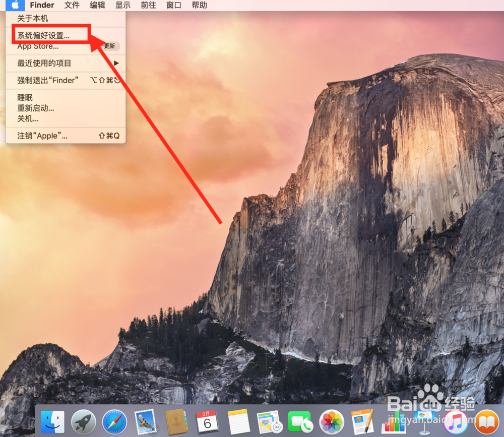Choose 重新启动... menu entry
This screenshot has height=437, width=504.
pyautogui.click(x=66, y=108)
